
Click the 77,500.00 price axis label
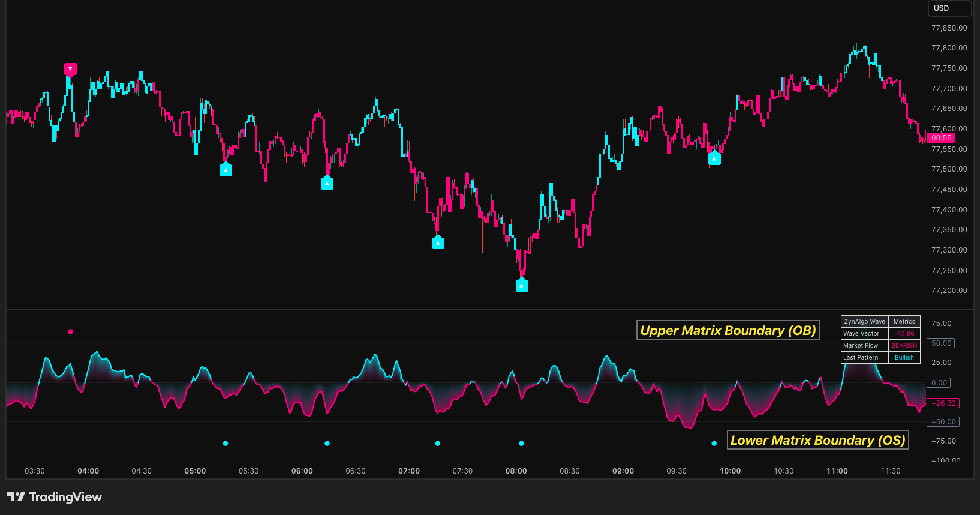tap(949, 169)
